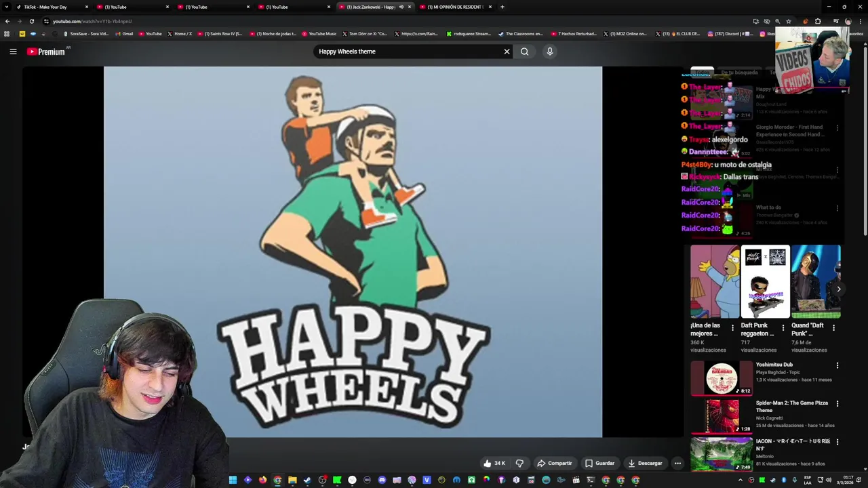Viewport: 868px width, 488px height.
Task: Click the Happy Wheels video player
Action: [x=353, y=252]
